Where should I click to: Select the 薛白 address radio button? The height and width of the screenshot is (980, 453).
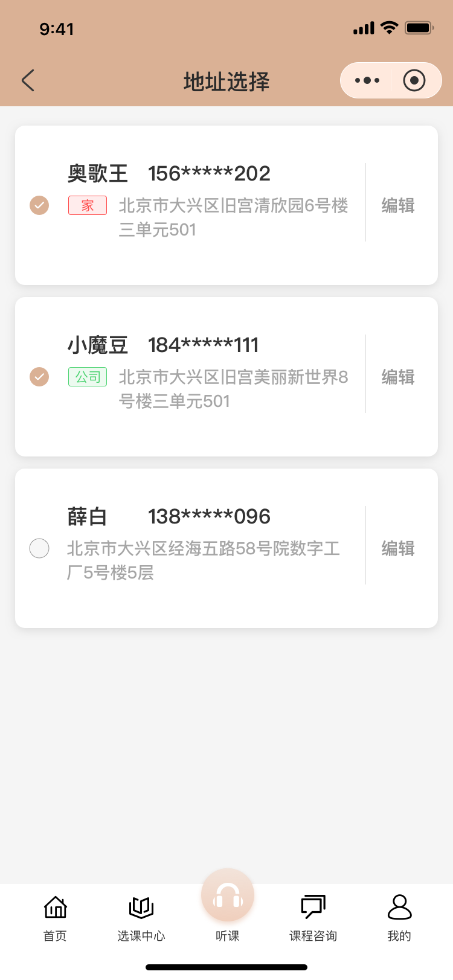pyautogui.click(x=39, y=548)
